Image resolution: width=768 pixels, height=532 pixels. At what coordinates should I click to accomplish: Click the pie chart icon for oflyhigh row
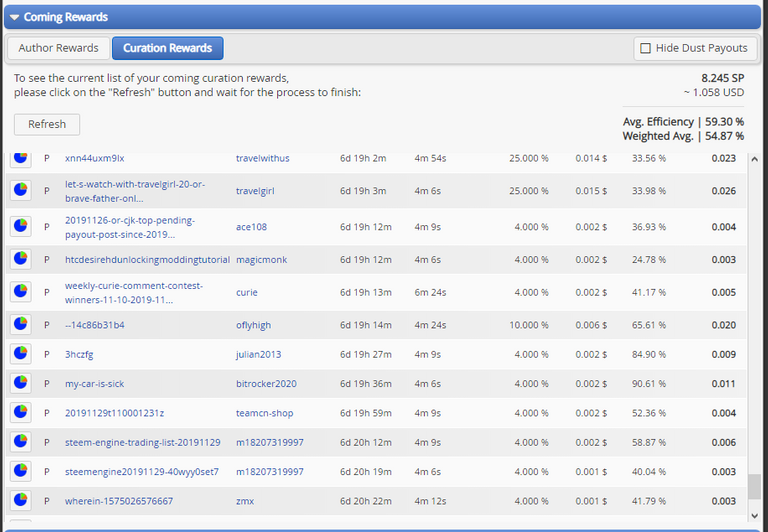click(x=20, y=326)
